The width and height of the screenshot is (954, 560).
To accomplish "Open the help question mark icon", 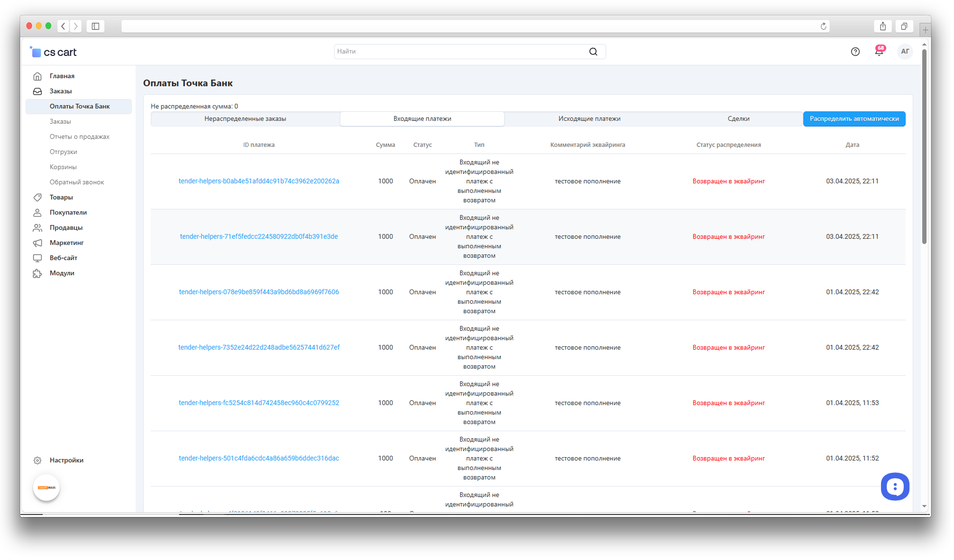I will pyautogui.click(x=855, y=52).
